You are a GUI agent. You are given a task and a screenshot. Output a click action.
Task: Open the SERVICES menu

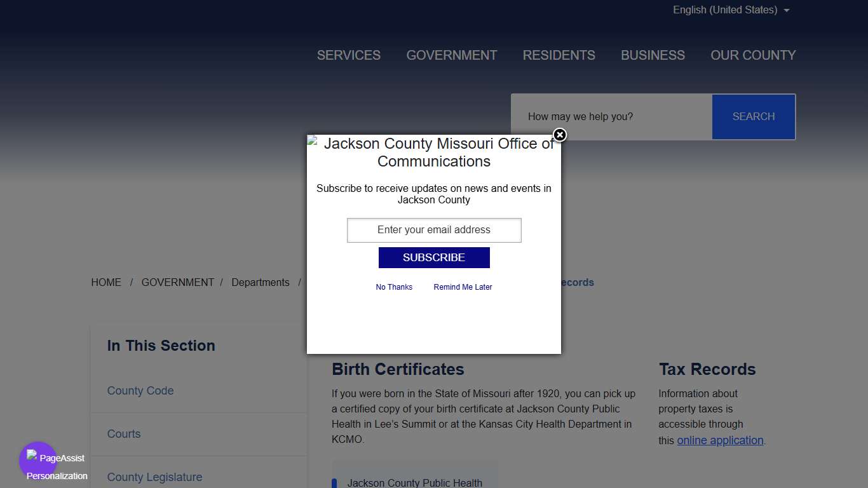click(348, 55)
